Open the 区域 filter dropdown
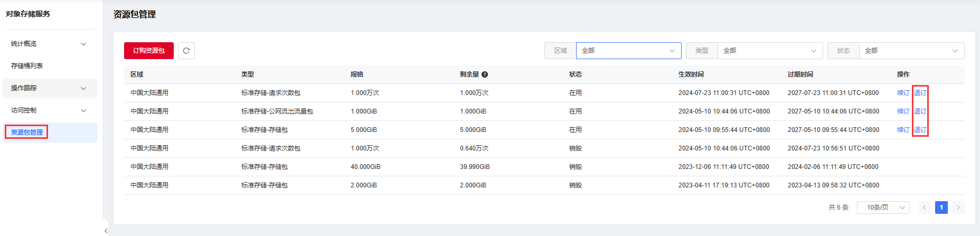The width and height of the screenshot is (980, 236). [x=628, y=51]
